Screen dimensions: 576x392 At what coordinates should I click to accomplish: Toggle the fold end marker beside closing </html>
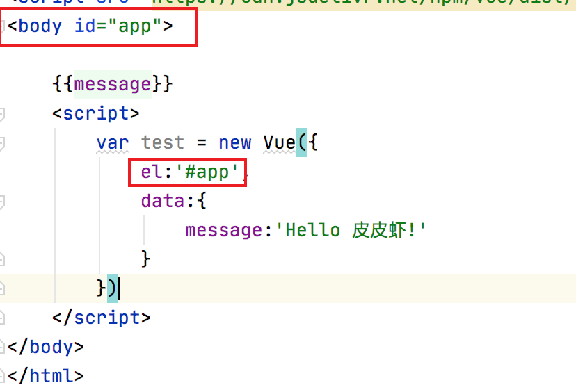click(x=1, y=376)
